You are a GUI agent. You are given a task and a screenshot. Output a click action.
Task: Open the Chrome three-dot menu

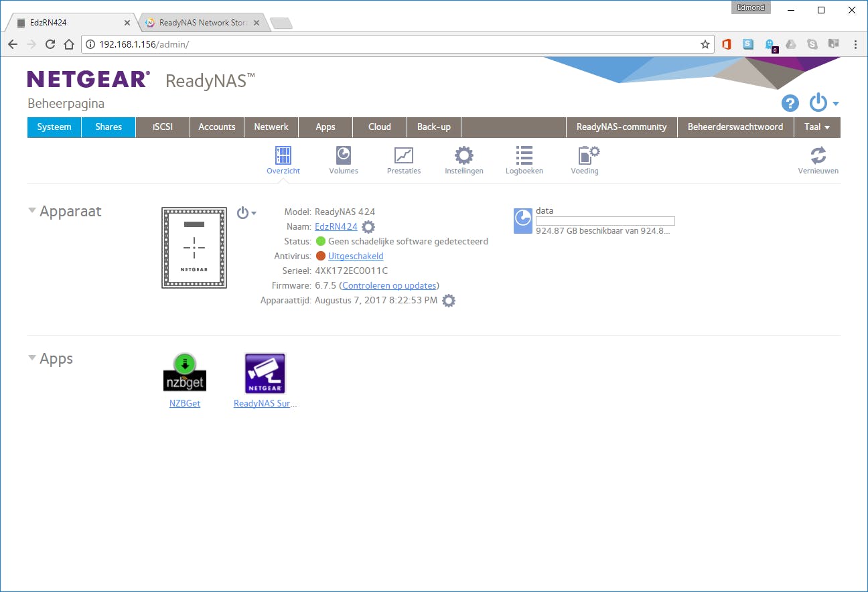(x=855, y=44)
